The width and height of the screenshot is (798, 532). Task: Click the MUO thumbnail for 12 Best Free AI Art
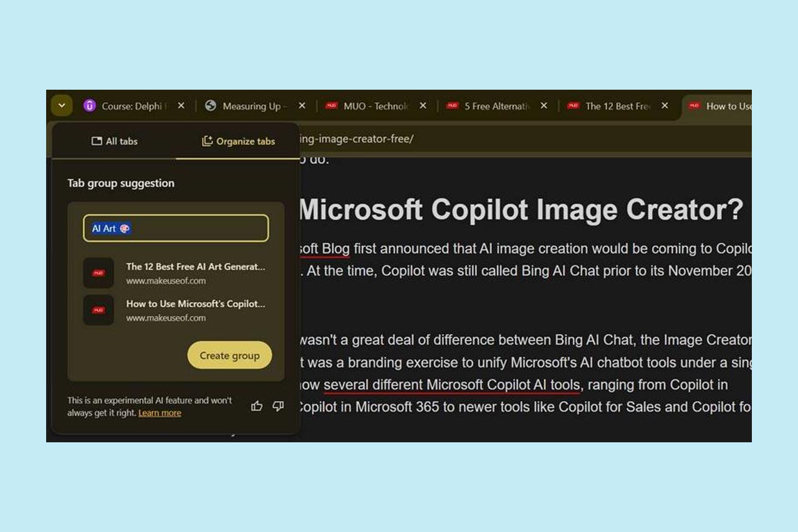[x=99, y=273]
